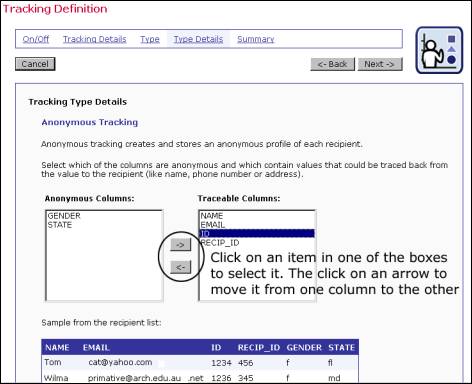Click the 345 RECIP_ID cell
The width and height of the screenshot is (472, 384).
246,378
